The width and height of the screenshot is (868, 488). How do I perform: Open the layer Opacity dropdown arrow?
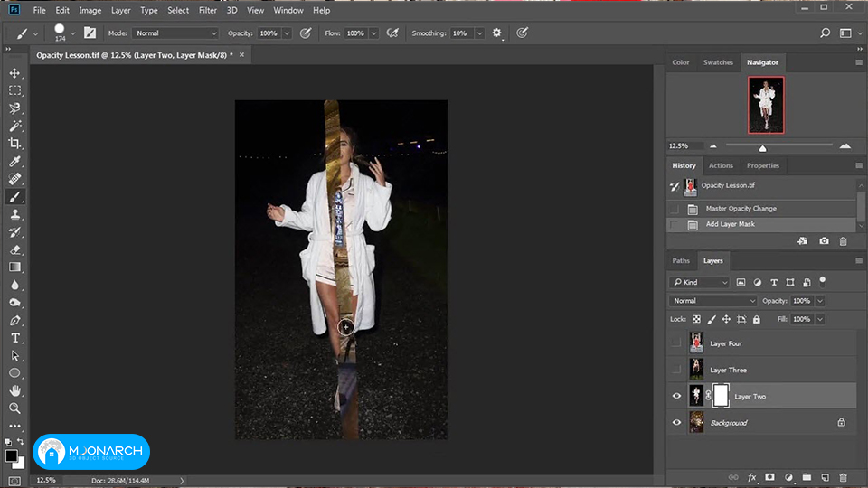pyautogui.click(x=820, y=301)
